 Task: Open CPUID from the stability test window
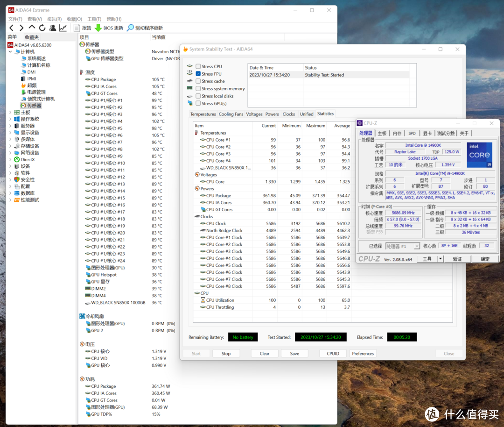click(x=333, y=354)
